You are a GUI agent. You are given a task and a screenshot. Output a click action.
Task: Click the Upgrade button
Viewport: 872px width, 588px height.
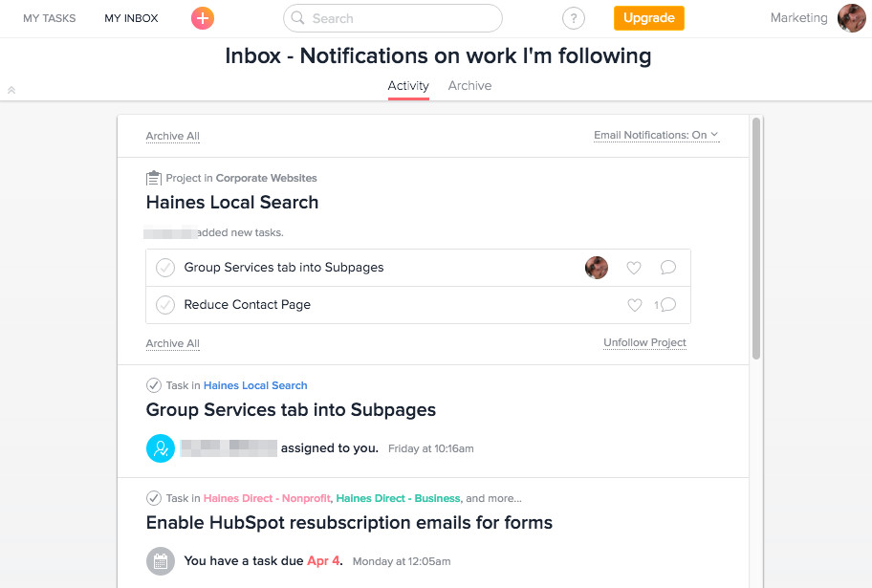648,18
